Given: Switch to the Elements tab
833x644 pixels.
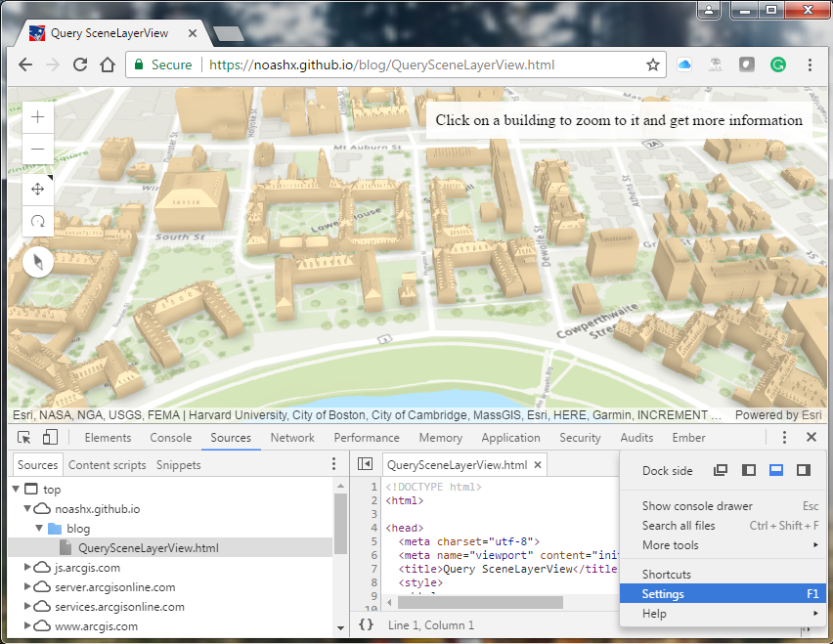Looking at the screenshot, I should point(108,438).
